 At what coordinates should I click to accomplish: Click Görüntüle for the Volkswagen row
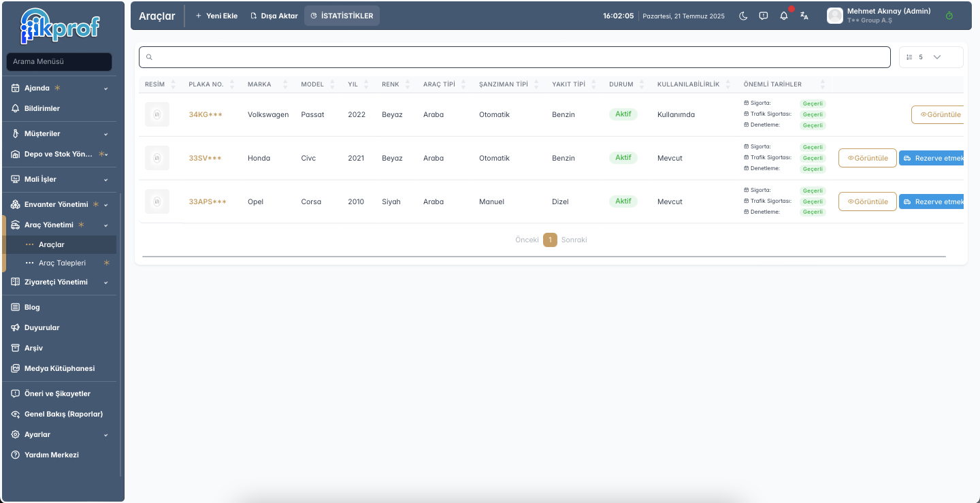tap(938, 114)
